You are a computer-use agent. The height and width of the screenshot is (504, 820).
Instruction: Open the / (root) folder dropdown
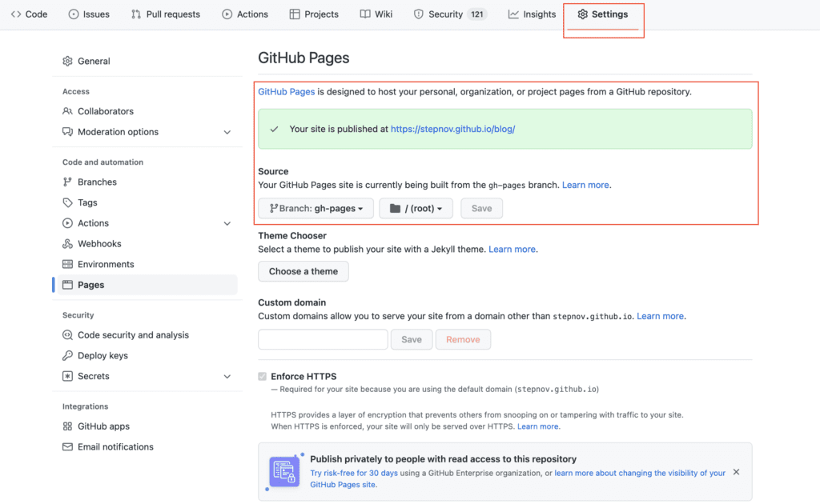coord(416,208)
